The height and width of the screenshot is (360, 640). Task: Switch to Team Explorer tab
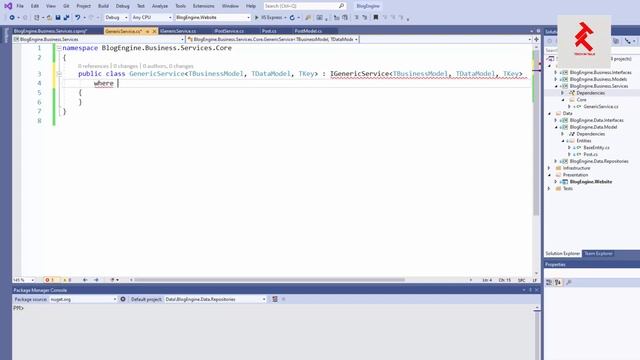(x=598, y=253)
